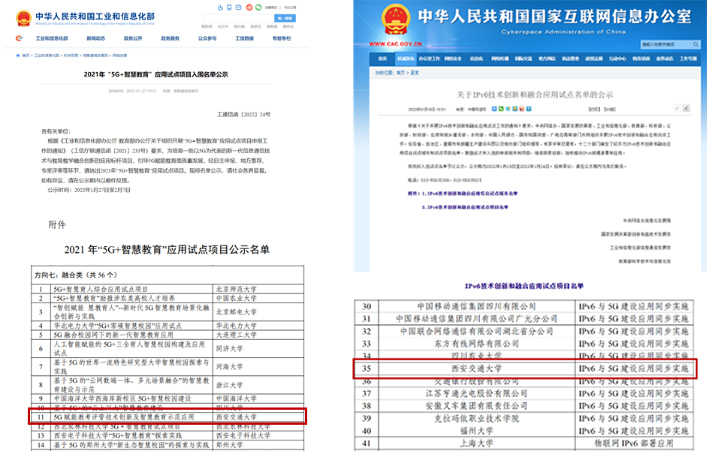Click 信息通信发展司 in MIIT breadcrumb
The width and height of the screenshot is (707, 451).
(x=95, y=55)
